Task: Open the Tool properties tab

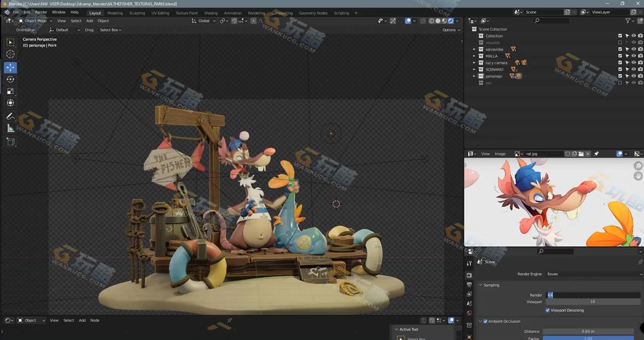Action: pos(469,263)
